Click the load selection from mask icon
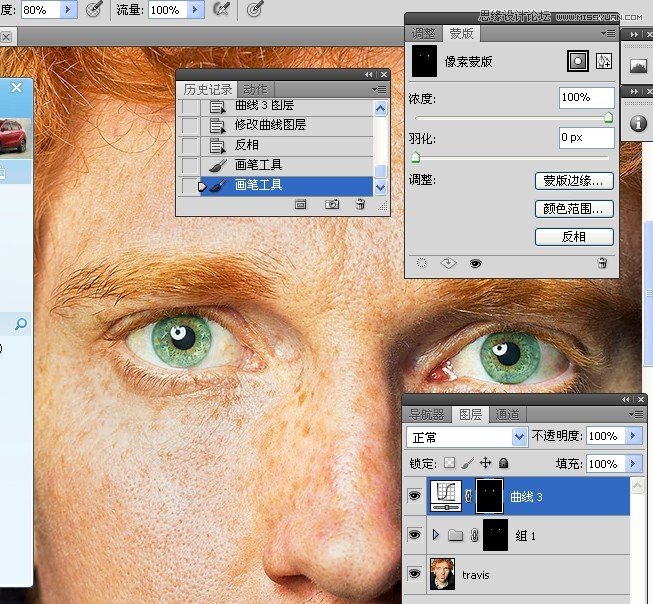653x604 pixels. click(x=421, y=263)
